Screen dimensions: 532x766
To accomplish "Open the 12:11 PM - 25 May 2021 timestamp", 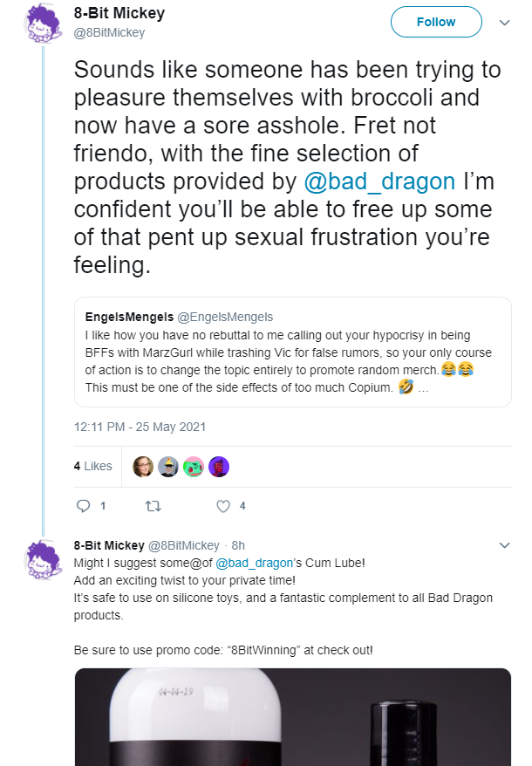I will point(140,427).
